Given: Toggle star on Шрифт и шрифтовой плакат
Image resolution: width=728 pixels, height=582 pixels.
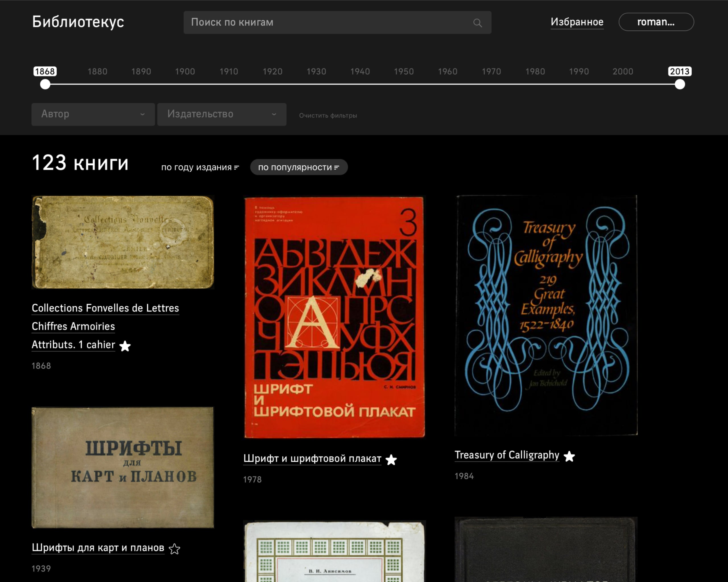Looking at the screenshot, I should click(391, 460).
